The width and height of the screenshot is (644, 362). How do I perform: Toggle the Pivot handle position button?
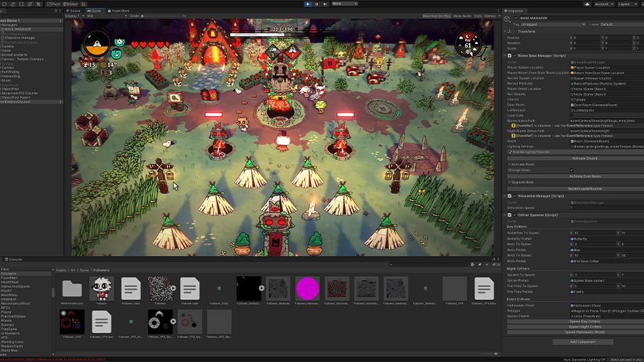[53, 4]
